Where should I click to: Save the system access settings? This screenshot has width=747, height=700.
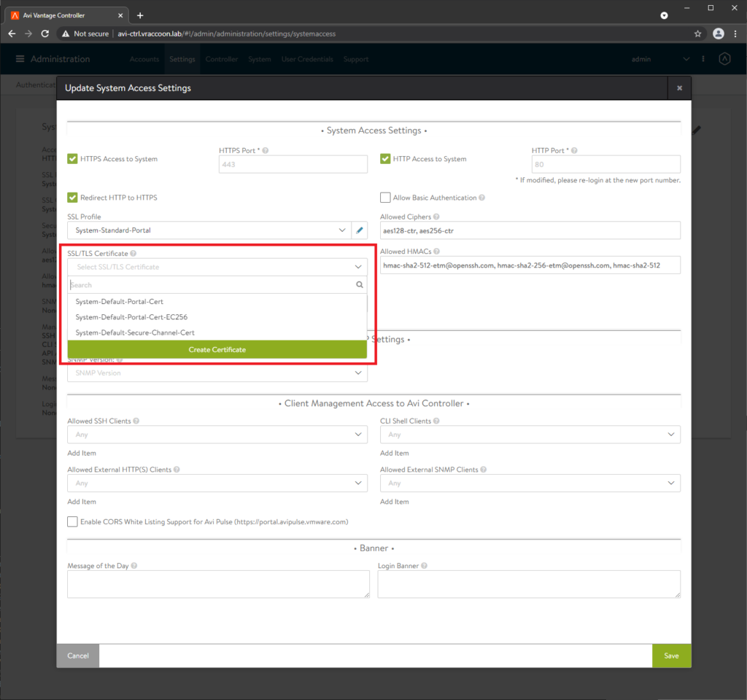tap(671, 656)
